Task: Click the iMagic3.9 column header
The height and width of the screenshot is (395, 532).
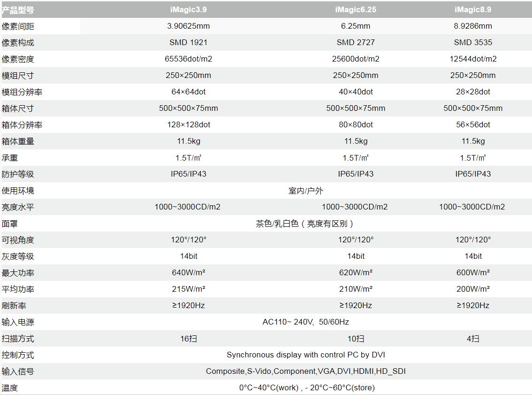Action: pos(188,9)
